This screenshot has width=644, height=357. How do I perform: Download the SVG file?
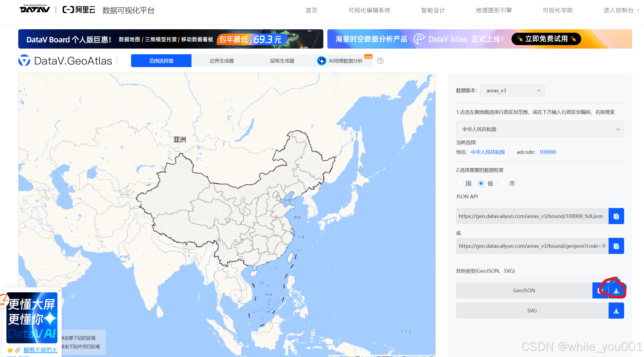pos(616,311)
